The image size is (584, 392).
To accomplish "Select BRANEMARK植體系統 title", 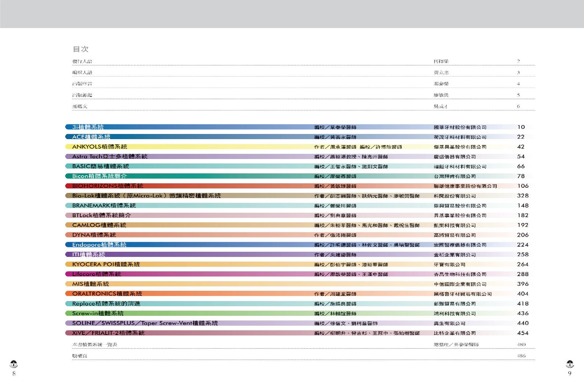I will click(x=104, y=205).
